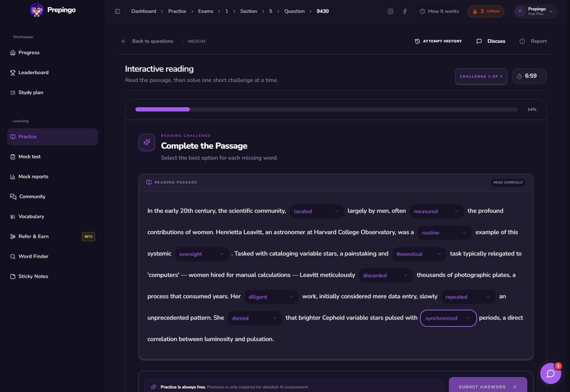
Task: Open the Prepingo account menu chevron
Action: [x=551, y=11]
